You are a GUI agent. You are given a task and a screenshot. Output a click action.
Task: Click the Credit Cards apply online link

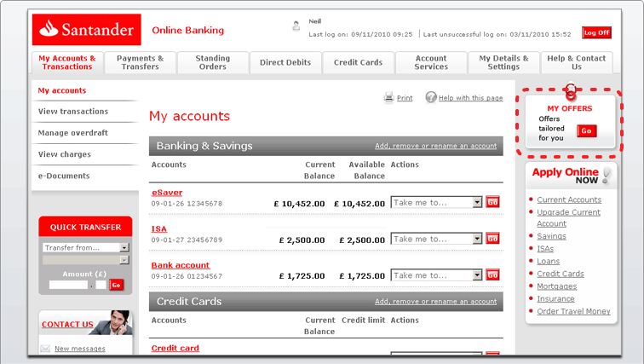tap(561, 274)
